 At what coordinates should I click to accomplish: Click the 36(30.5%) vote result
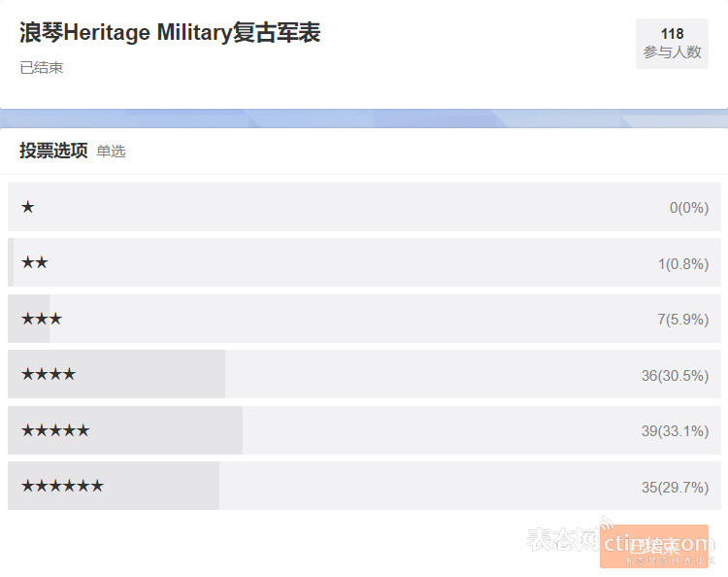(675, 375)
